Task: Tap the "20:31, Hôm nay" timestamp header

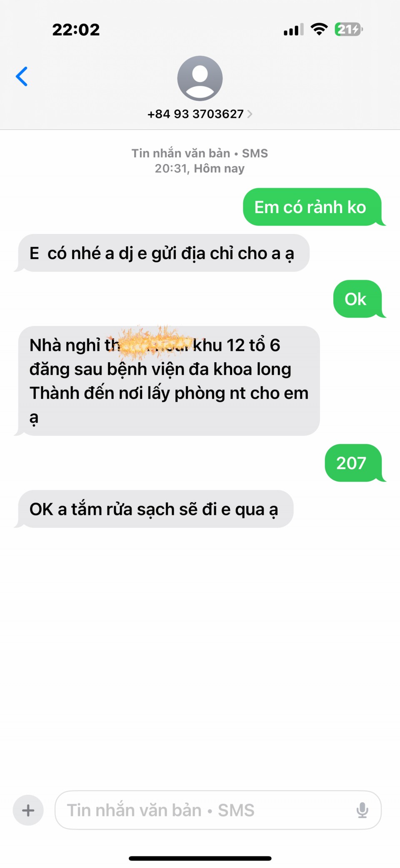Action: (200, 169)
